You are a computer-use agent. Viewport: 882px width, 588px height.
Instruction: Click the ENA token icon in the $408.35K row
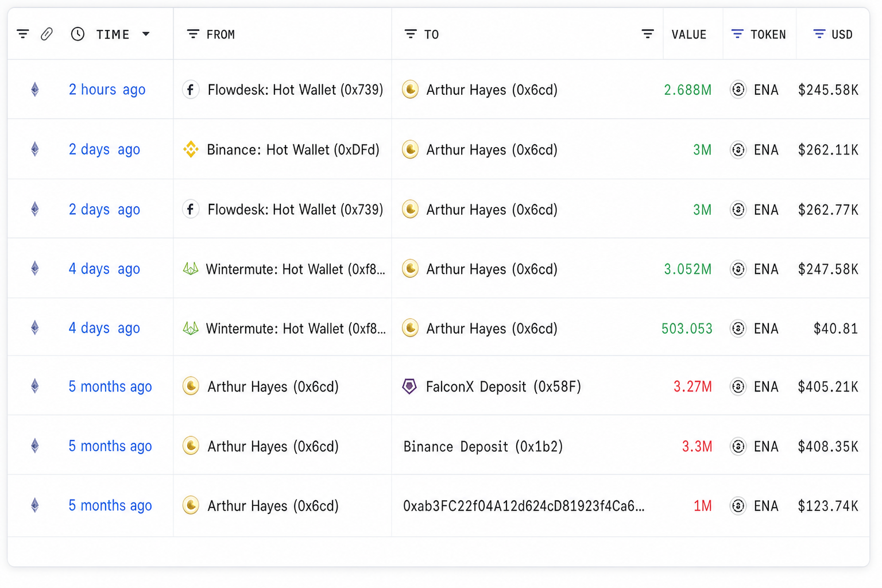click(x=738, y=446)
